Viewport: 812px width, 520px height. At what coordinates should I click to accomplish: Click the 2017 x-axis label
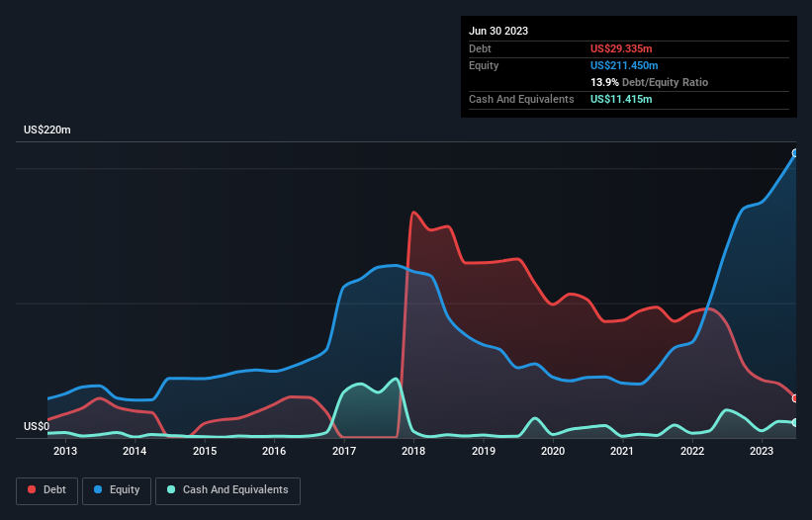pos(344,451)
